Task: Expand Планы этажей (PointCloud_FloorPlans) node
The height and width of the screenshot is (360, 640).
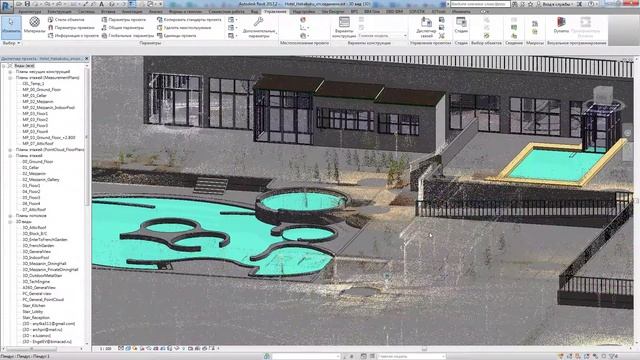Action: (x=10, y=150)
